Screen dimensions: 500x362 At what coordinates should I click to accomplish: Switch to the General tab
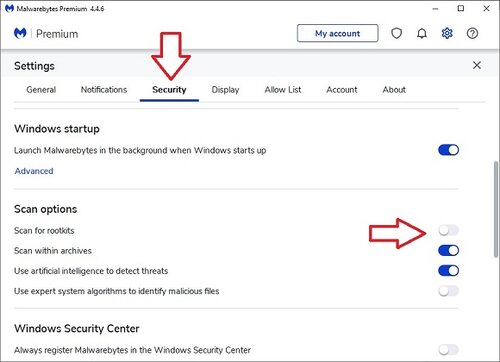41,90
